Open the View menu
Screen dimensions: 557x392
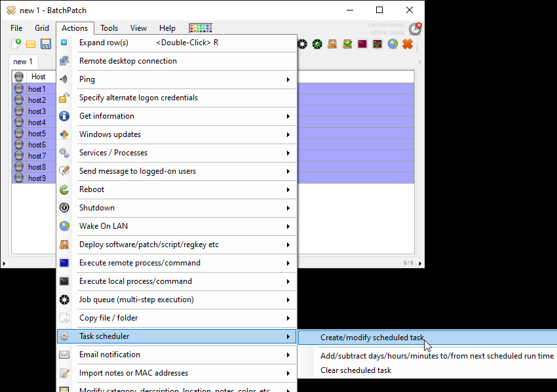138,28
